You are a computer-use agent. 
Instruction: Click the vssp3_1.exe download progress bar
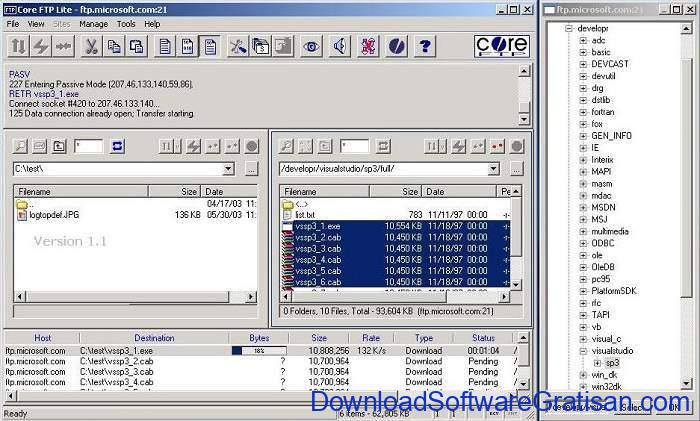(259, 351)
